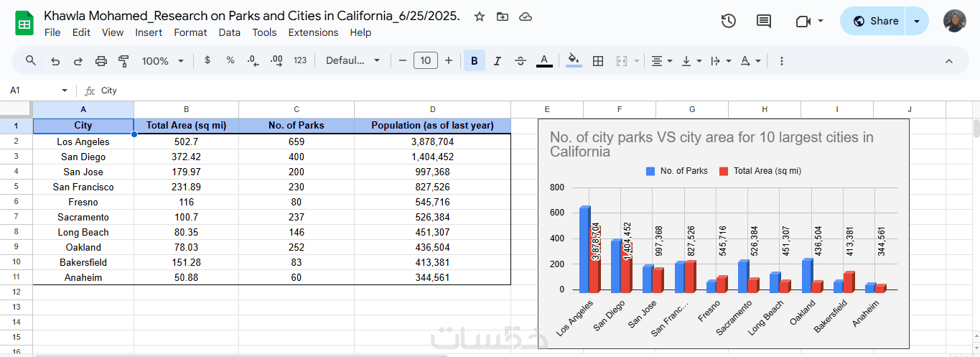The width and height of the screenshot is (980, 357).
Task: Open the Extensions menu
Action: coord(313,32)
